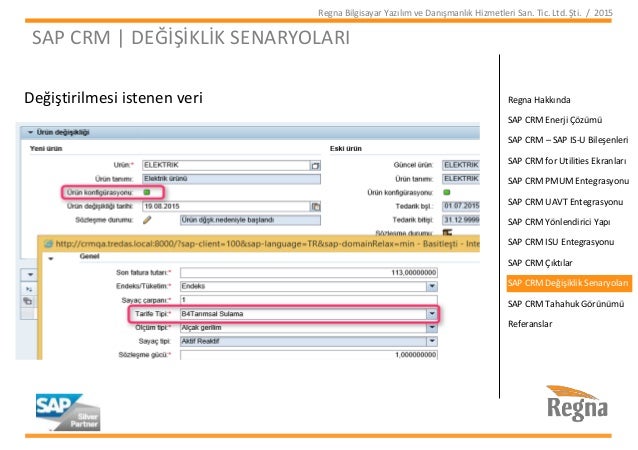Open the Ölçüm tipi dropdown arrow

(x=432, y=328)
